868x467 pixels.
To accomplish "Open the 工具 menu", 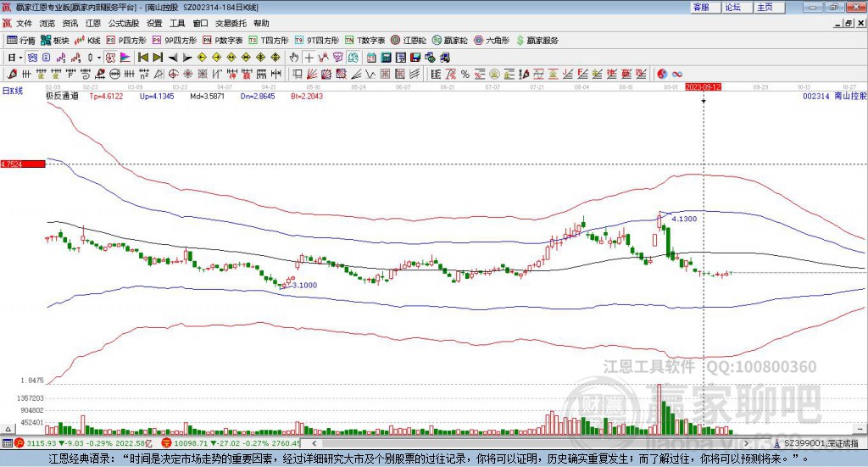I will point(177,23).
